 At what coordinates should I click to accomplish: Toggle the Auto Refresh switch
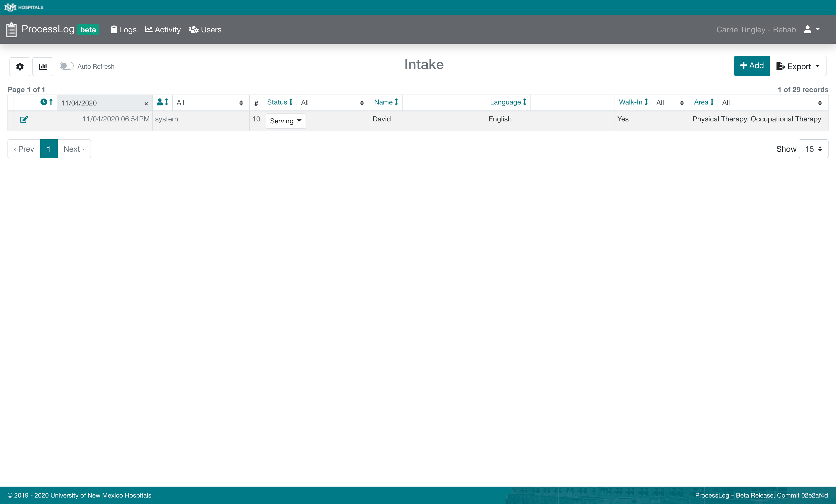[x=66, y=66]
